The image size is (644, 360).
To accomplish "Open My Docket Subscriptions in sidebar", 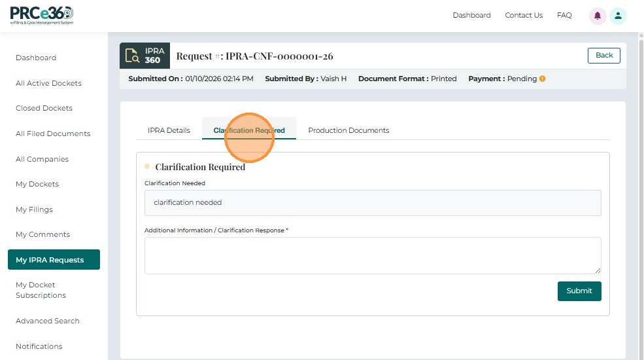I will point(41,290).
